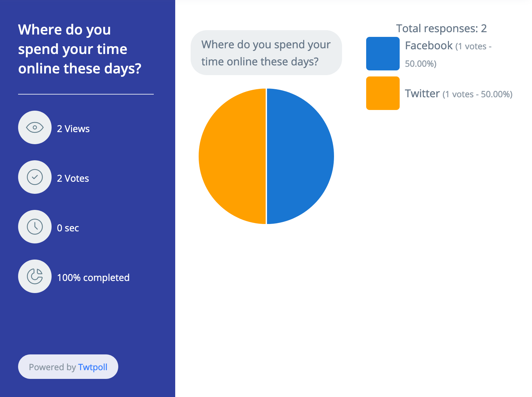This screenshot has height=397, width=532.
Task: Click the Twitter legend color square
Action: click(x=383, y=94)
